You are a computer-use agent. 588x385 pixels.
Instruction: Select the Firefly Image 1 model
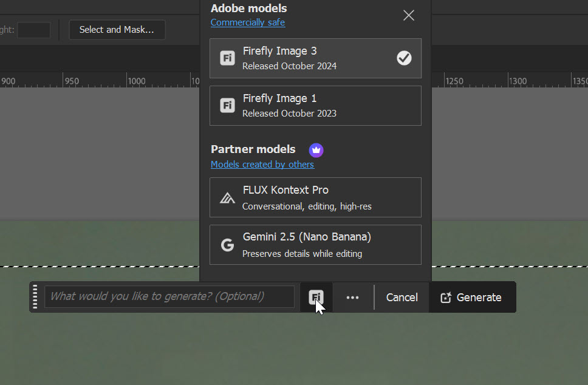[x=315, y=106]
